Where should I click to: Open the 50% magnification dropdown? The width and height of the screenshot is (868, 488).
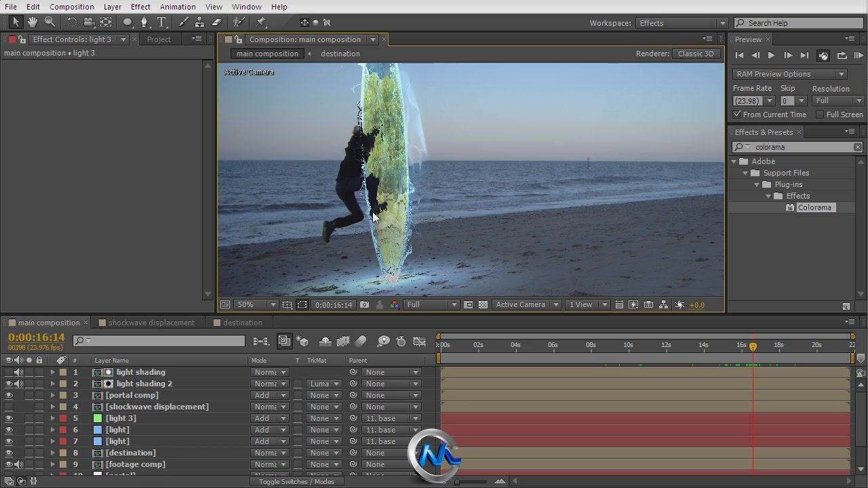pyautogui.click(x=256, y=305)
